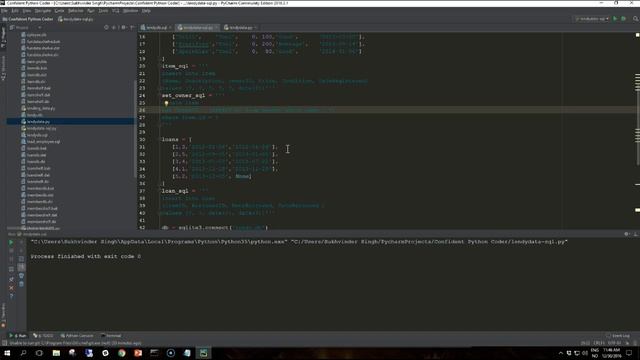This screenshot has width=640, height=360.
Task: Print the Run console output
Action: tap(21, 276)
